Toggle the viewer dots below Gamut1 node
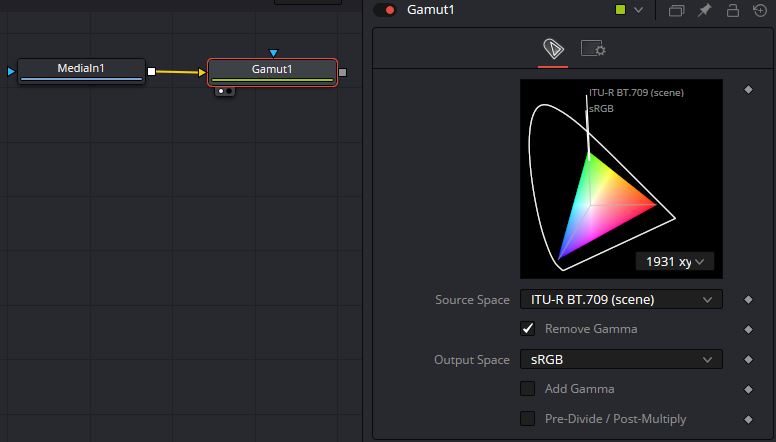 pos(225,92)
